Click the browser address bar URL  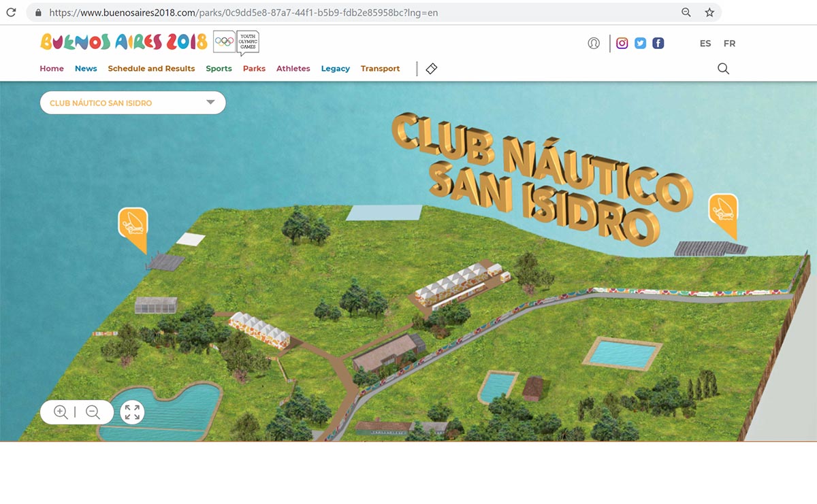(242, 12)
